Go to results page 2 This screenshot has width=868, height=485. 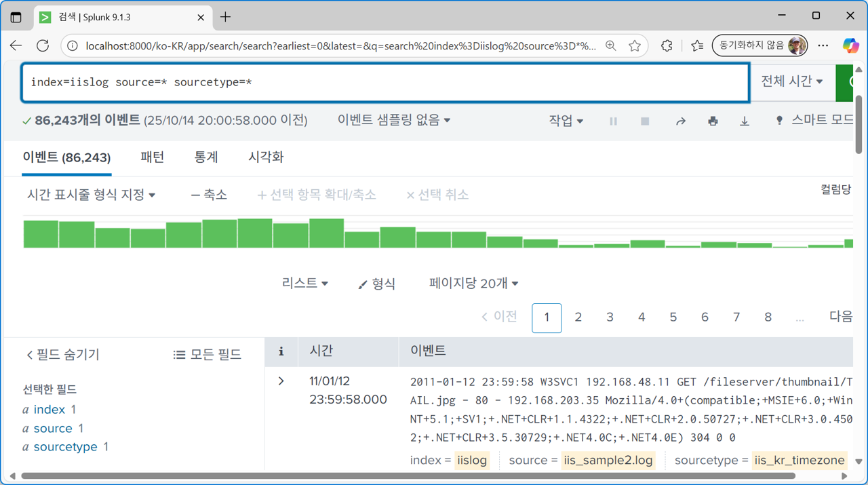tap(578, 317)
